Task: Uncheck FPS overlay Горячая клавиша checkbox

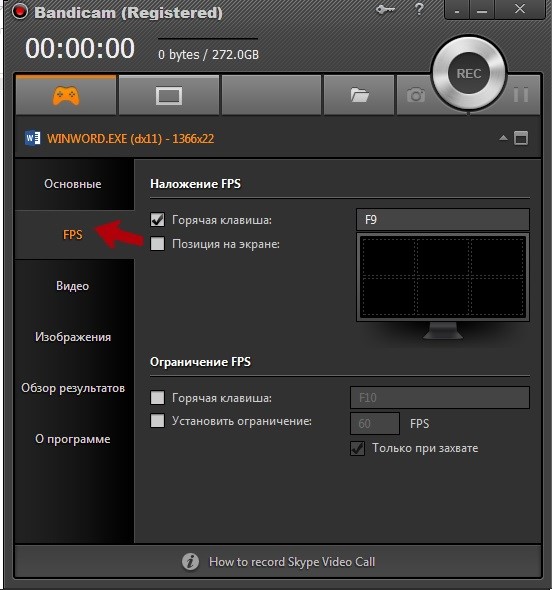Action: pos(157,219)
